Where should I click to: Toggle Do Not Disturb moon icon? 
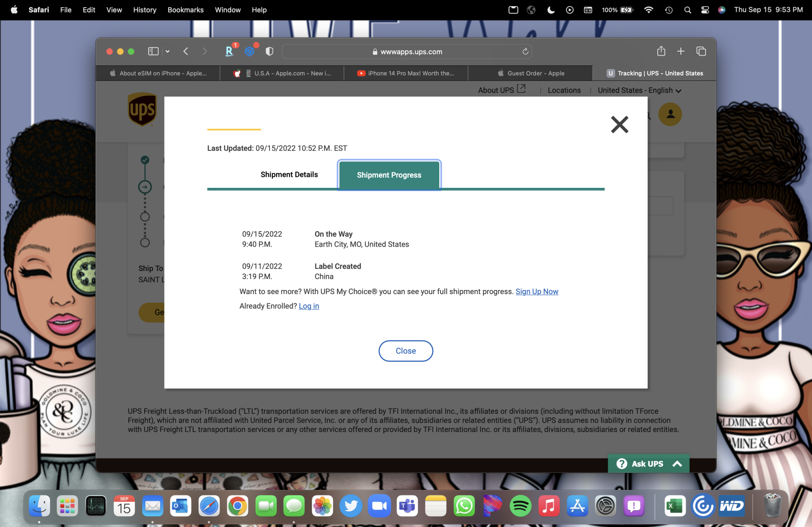pyautogui.click(x=551, y=10)
